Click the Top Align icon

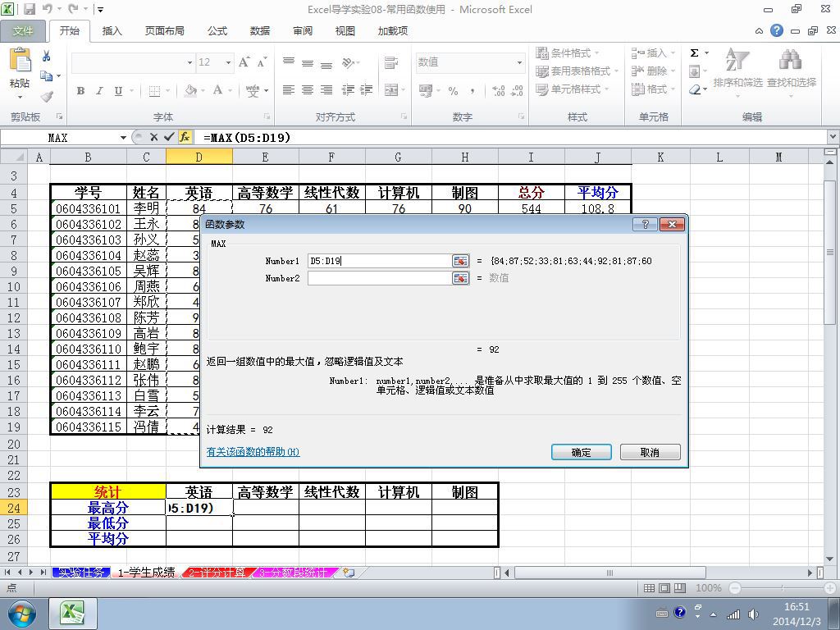click(x=289, y=62)
